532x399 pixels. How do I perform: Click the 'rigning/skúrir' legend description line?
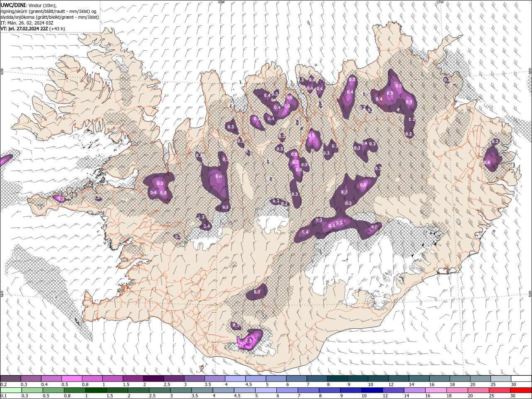[48, 11]
